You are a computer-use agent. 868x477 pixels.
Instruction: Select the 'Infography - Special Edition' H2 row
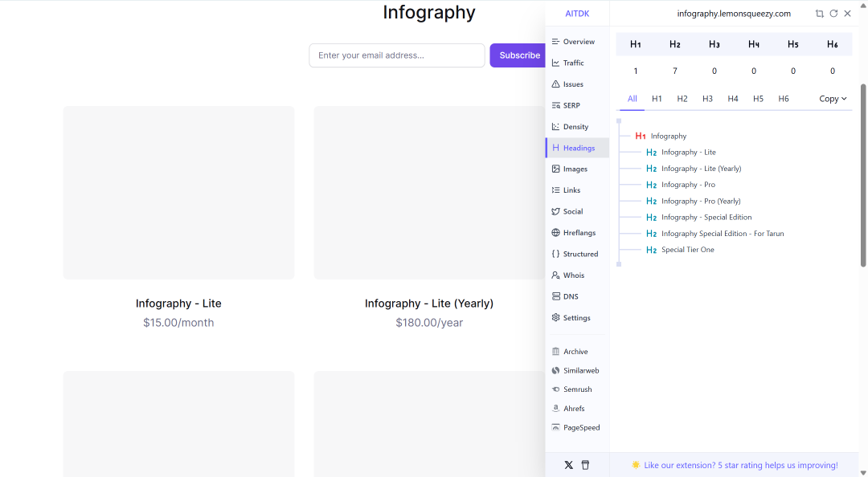[698, 217]
